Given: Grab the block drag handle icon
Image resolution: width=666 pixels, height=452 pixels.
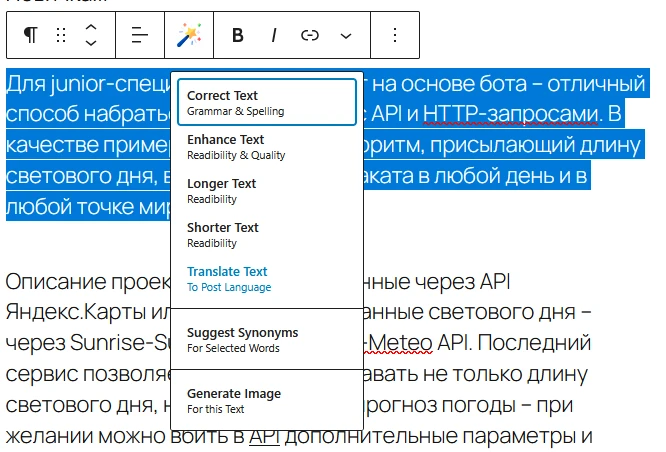Looking at the screenshot, I should coord(61,35).
